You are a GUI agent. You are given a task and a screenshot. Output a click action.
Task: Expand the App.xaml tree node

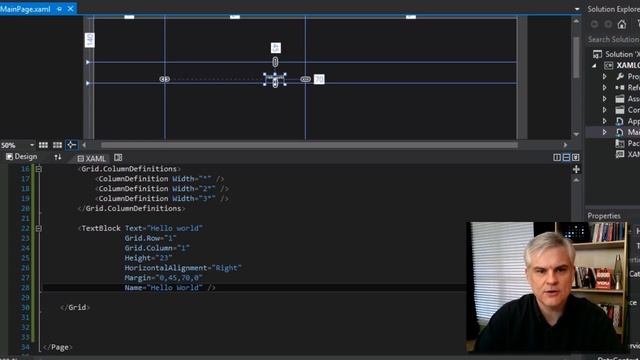[x=604, y=121]
